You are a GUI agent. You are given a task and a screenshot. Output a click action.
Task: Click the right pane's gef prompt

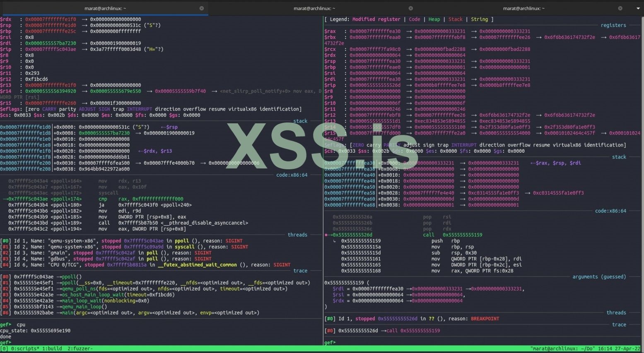329,343
